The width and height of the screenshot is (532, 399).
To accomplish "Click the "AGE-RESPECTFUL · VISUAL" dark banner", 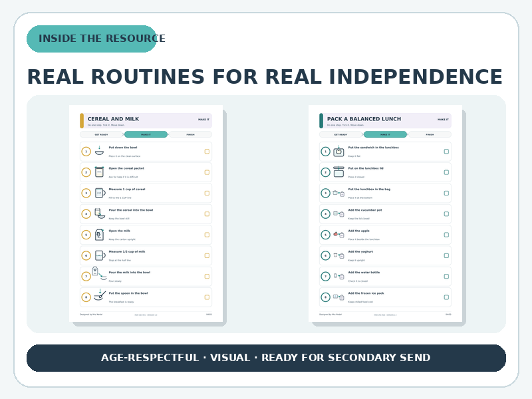I will click(x=266, y=358).
